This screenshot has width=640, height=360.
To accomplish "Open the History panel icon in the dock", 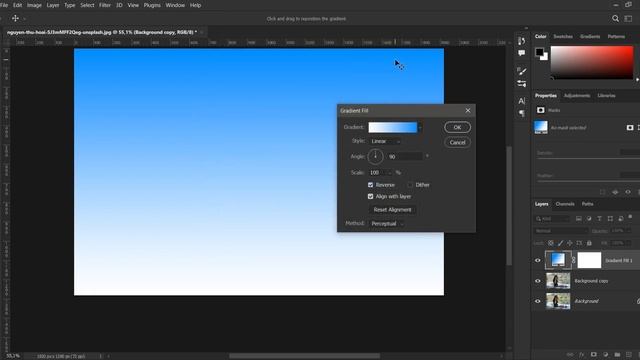I will (521, 41).
